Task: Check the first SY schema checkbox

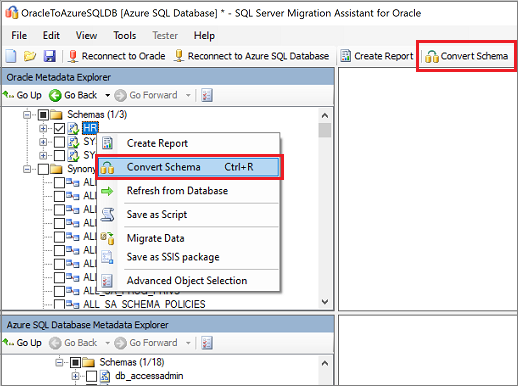Action: pyautogui.click(x=59, y=142)
